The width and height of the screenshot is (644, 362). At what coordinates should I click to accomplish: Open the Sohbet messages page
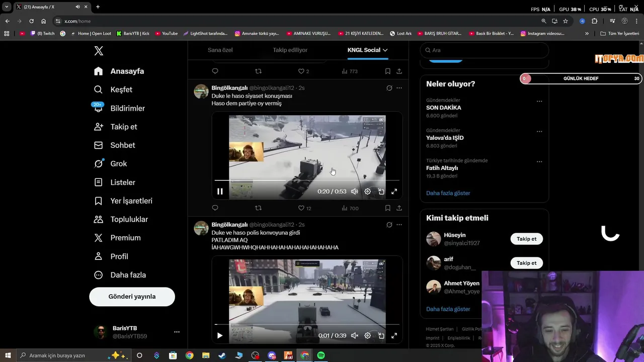[115, 145]
